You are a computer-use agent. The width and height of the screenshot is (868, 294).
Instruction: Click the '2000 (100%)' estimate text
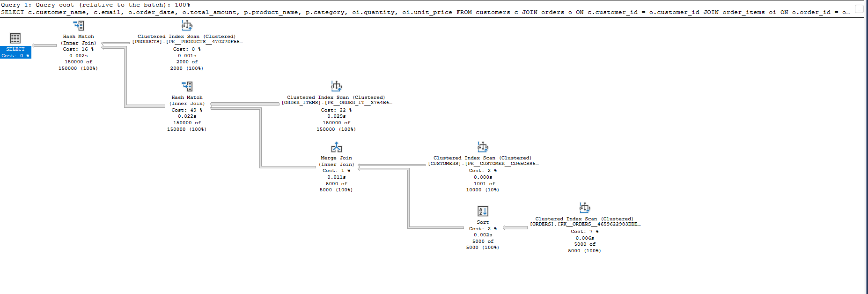point(187,68)
